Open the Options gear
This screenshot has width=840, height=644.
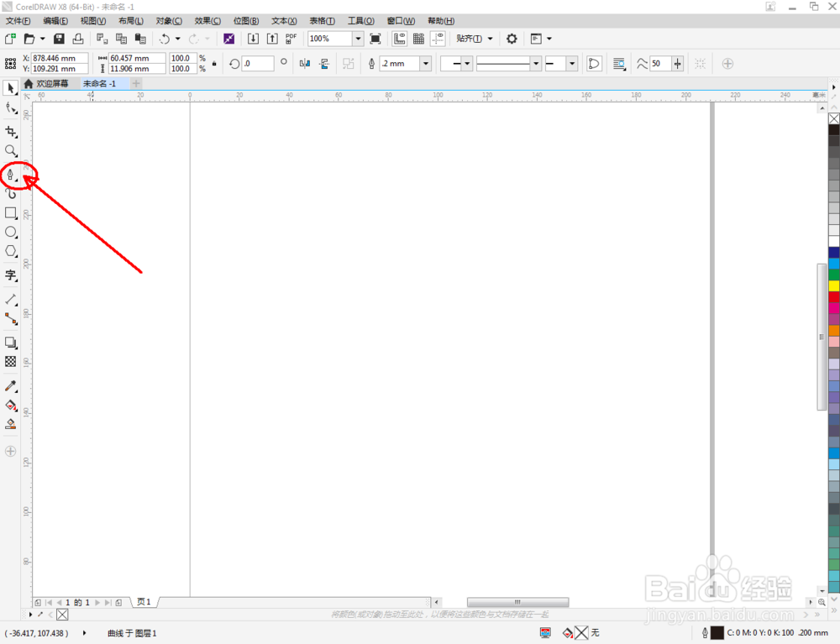(x=512, y=39)
